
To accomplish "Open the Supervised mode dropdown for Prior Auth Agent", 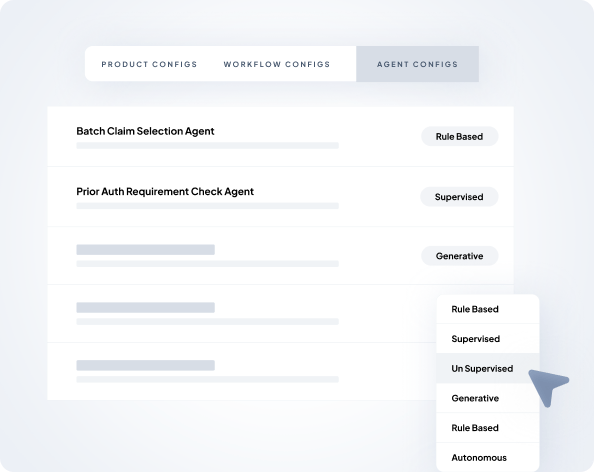I will pos(459,197).
